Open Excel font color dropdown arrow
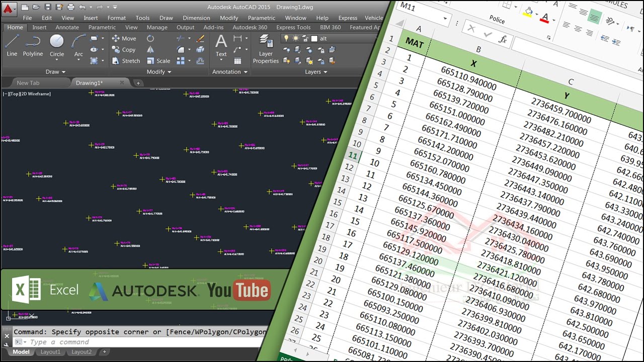 click(555, 21)
